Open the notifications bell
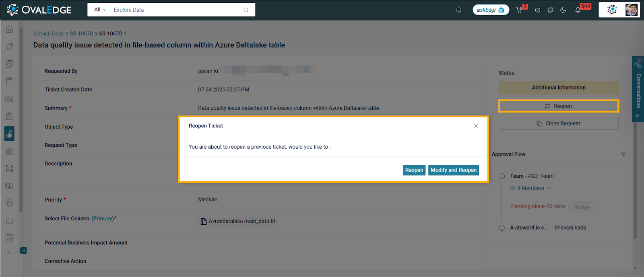Image resolution: width=644 pixels, height=277 pixels. coord(578,10)
